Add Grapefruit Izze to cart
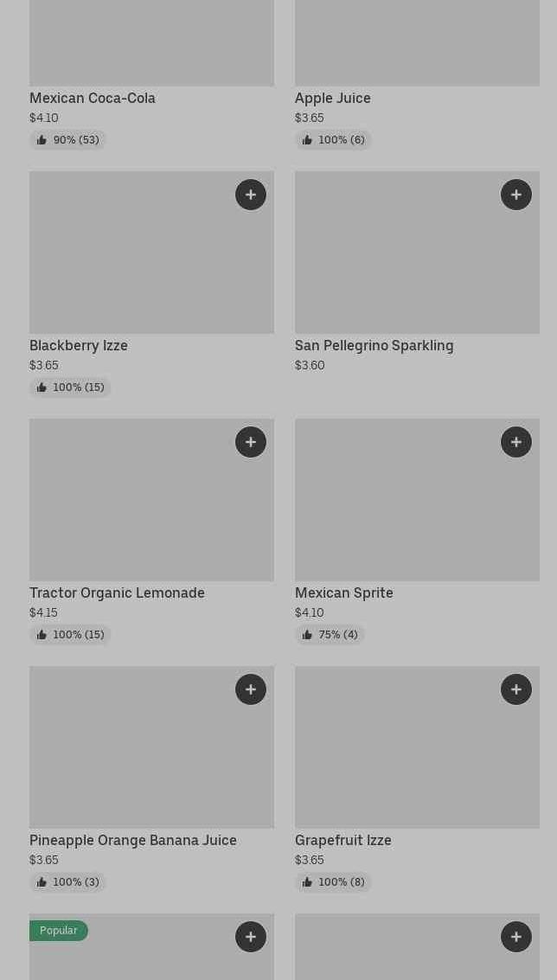Viewport: 557px width, 980px height. (516, 689)
